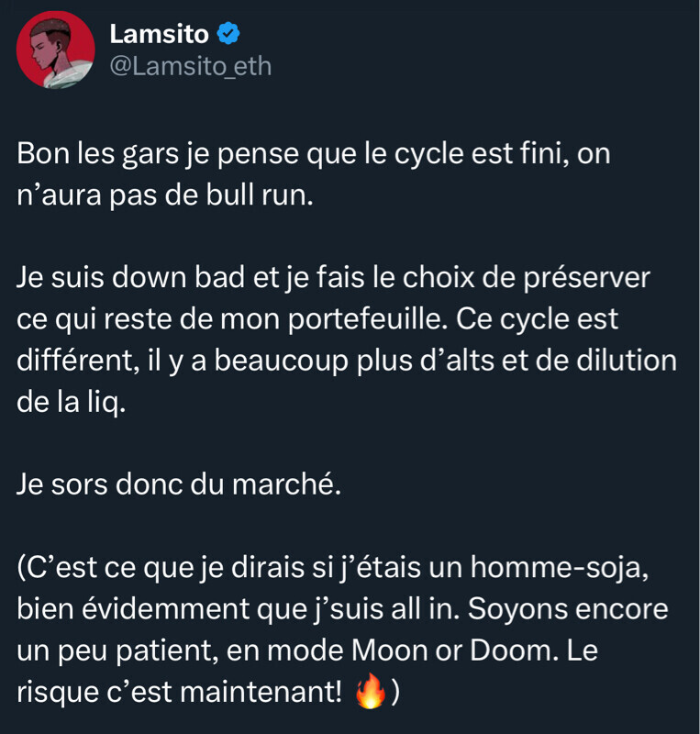Open the @Lamsito_eth handle link
Image resolution: width=700 pixels, height=734 pixels.
click(190, 67)
